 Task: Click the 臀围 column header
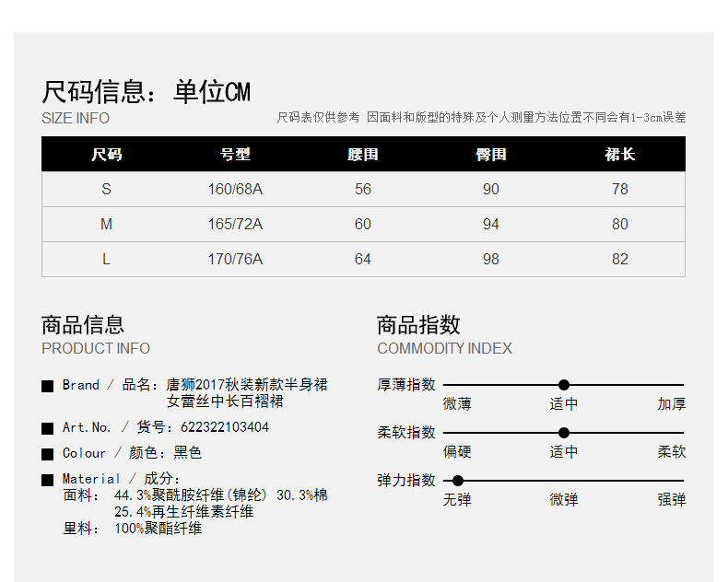pyautogui.click(x=491, y=154)
